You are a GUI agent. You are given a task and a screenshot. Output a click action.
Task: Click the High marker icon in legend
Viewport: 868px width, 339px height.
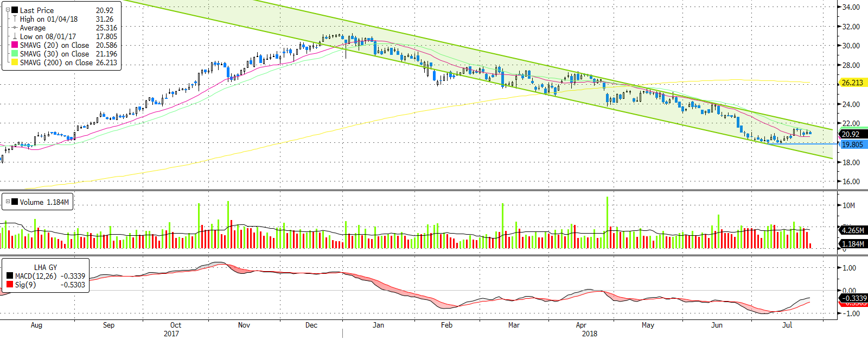[x=15, y=18]
